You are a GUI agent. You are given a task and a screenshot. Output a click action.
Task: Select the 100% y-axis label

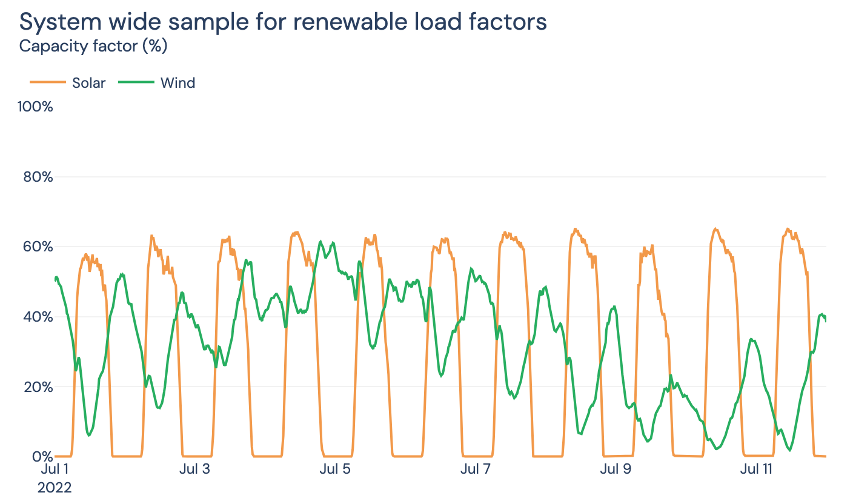35,107
